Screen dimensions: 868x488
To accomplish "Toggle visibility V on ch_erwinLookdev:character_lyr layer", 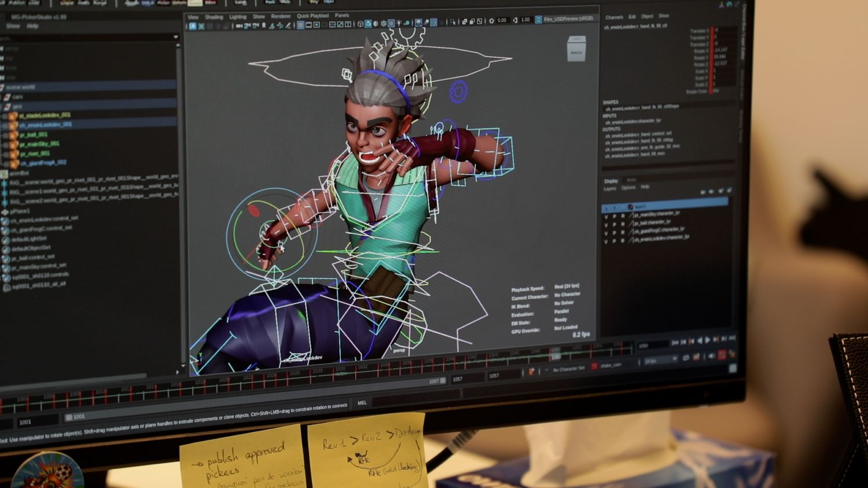I will [606, 239].
